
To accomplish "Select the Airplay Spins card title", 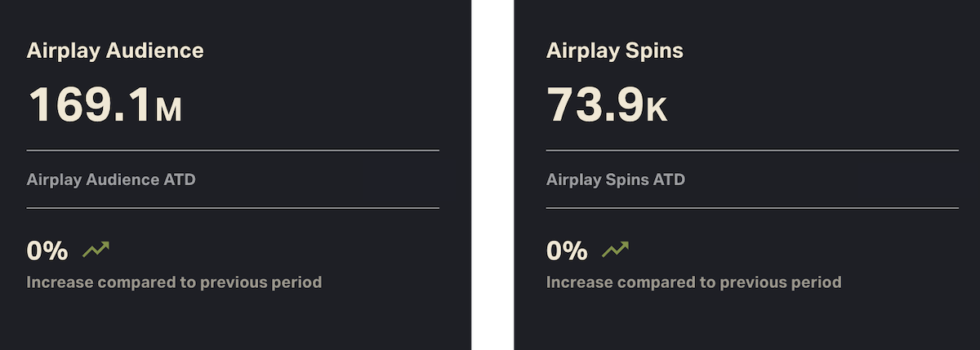I will (614, 51).
